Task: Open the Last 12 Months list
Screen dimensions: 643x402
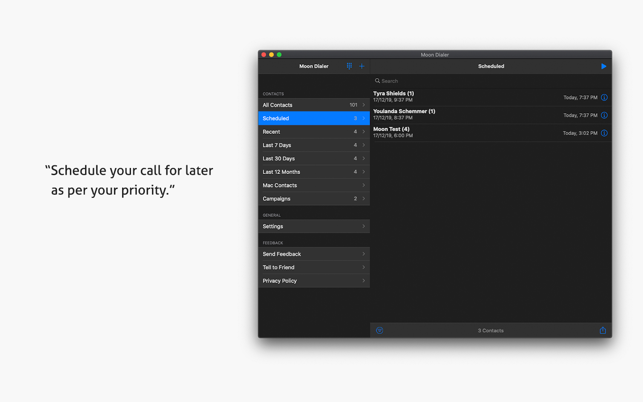Action: tap(314, 172)
